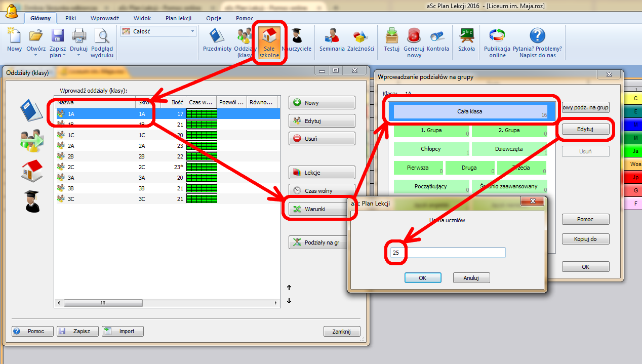This screenshot has width=642, height=364.
Task: Select class row 3C in the list
Action: pyautogui.click(x=167, y=199)
